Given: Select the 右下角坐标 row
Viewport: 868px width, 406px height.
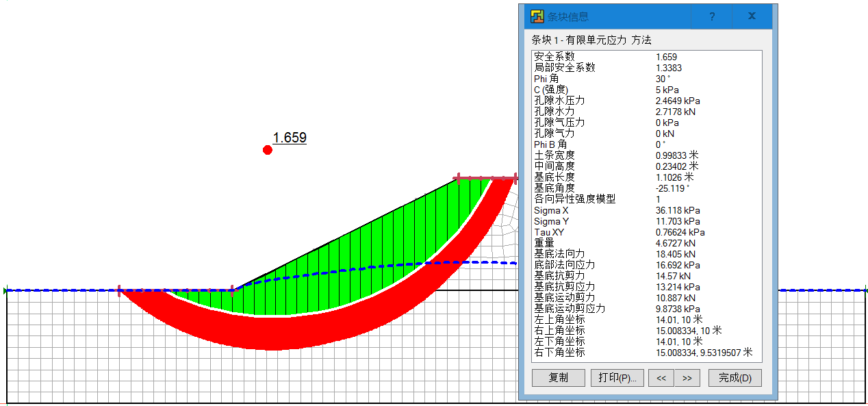Looking at the screenshot, I should point(646,353).
